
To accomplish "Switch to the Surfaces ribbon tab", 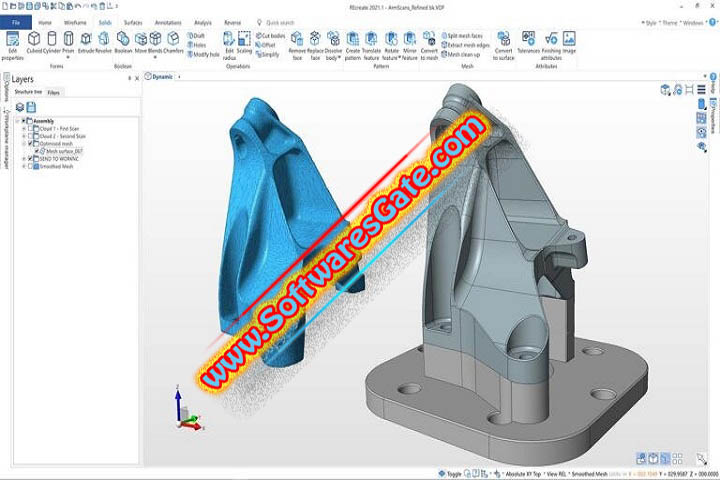I will [133, 21].
